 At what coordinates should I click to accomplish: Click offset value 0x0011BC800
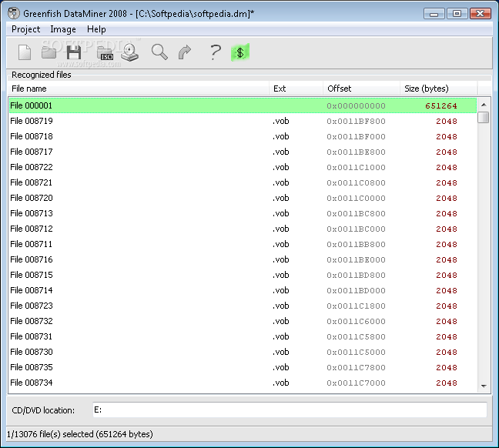click(x=356, y=213)
